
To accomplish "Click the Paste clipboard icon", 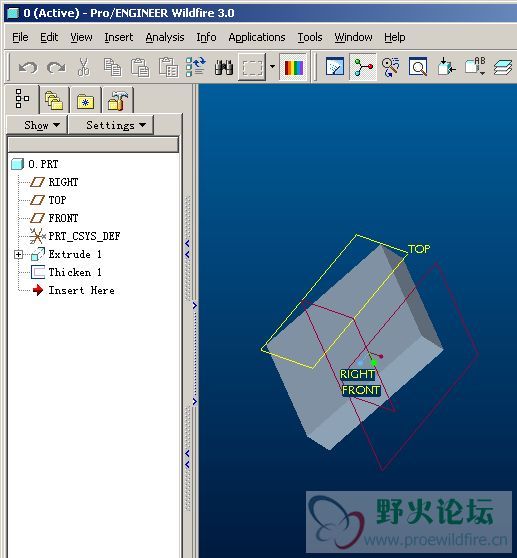I will pos(140,67).
